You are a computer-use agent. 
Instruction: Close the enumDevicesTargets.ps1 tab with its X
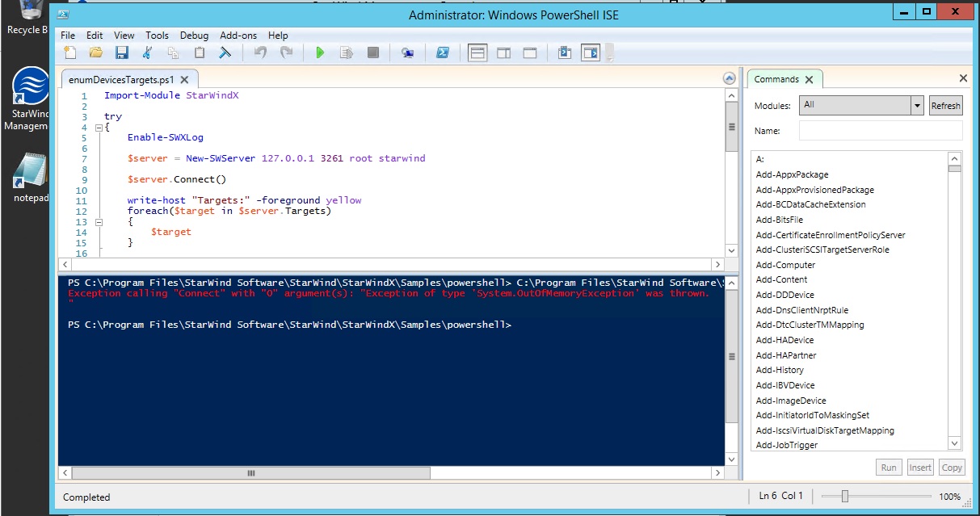(x=184, y=80)
